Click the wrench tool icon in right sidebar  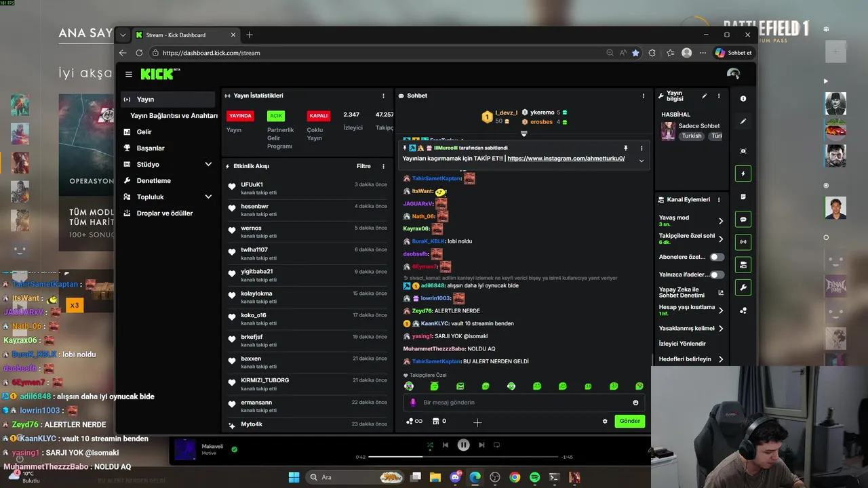(743, 287)
